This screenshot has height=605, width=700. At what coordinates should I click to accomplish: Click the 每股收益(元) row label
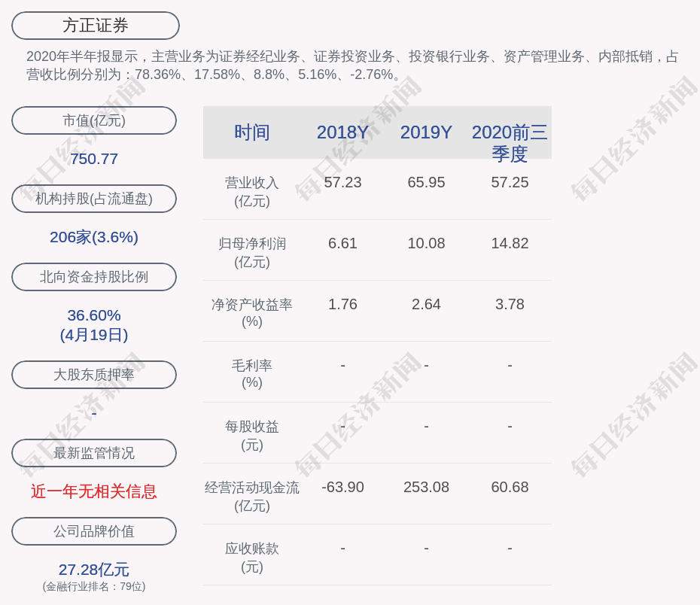(x=252, y=436)
